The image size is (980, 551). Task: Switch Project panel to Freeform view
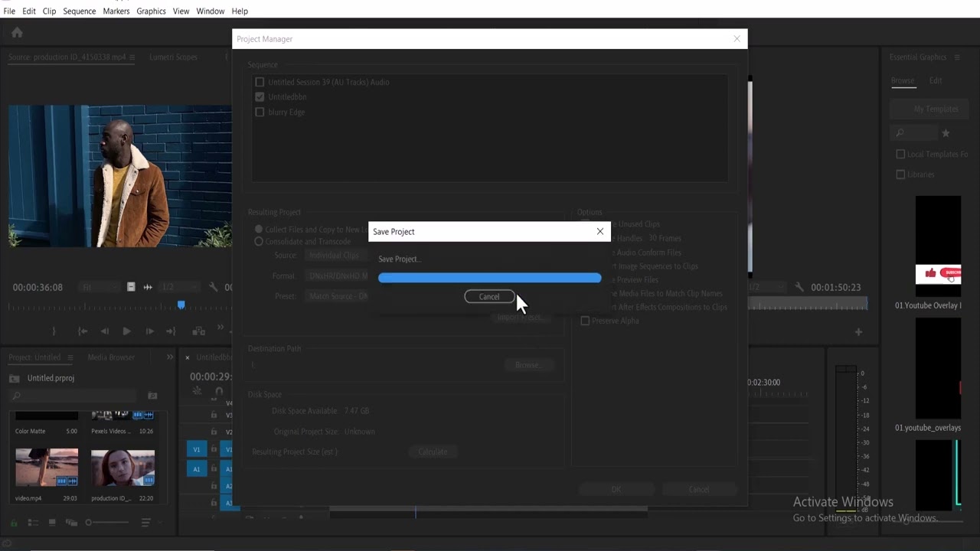71,523
